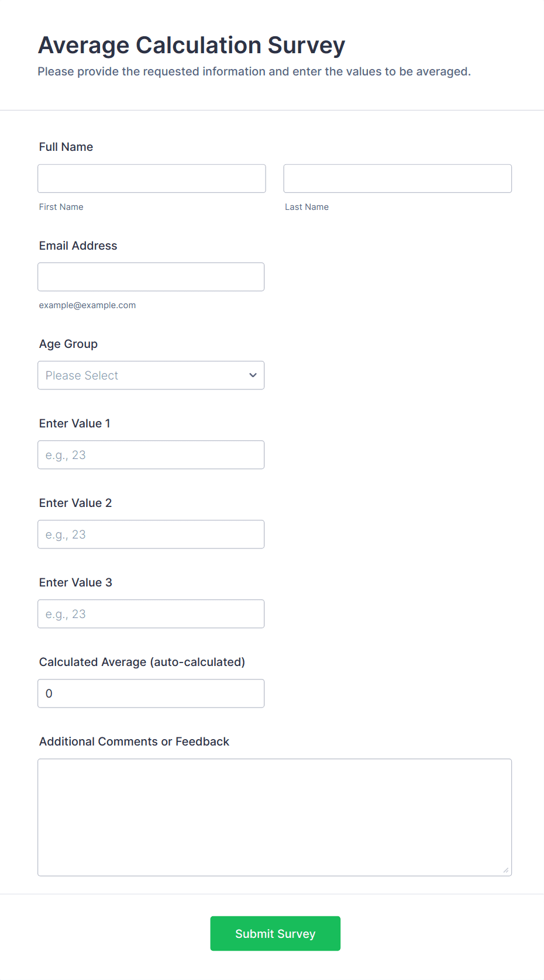
Task: Click the Enter Value 1 field
Action: pos(151,455)
